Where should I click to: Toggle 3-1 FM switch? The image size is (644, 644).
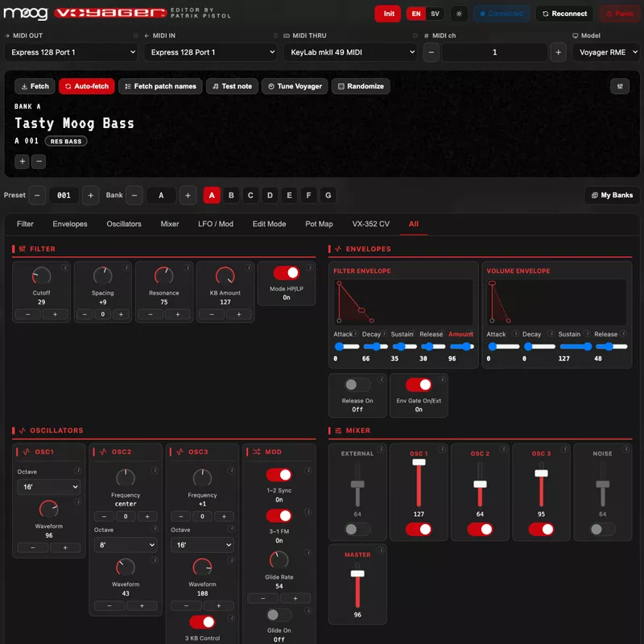tap(279, 515)
